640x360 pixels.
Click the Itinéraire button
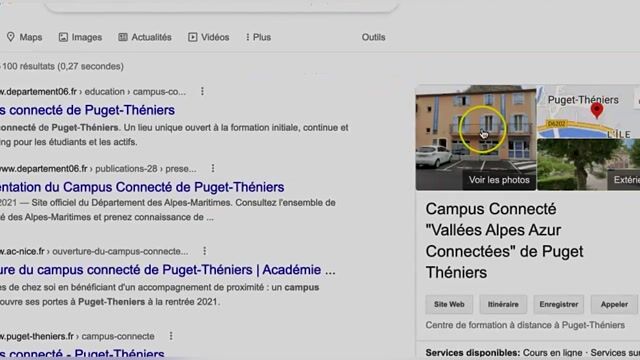(503, 304)
